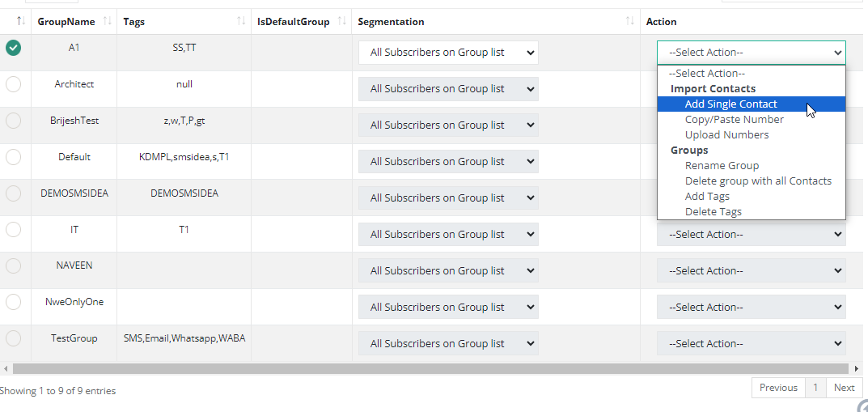The width and height of the screenshot is (868, 412).
Task: Click sort arrows in Tags column header
Action: click(241, 22)
